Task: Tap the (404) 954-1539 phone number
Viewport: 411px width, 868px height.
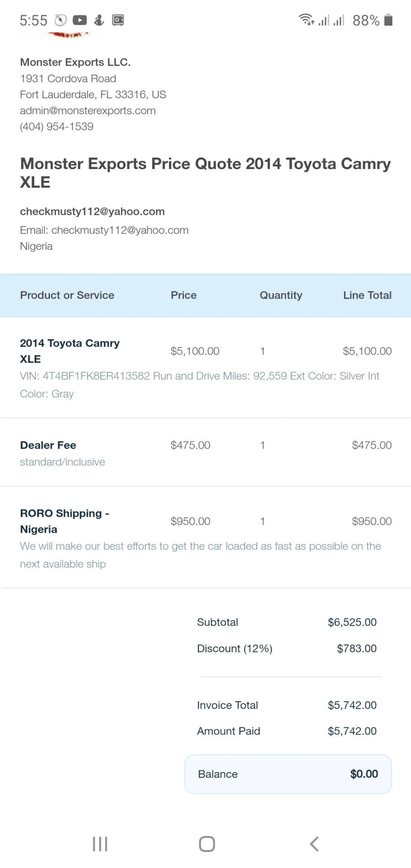Action: (57, 127)
